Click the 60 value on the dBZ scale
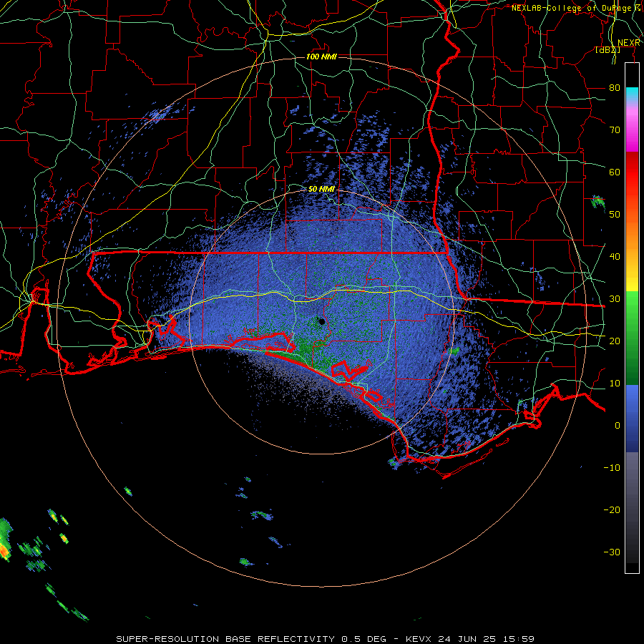 click(x=615, y=172)
